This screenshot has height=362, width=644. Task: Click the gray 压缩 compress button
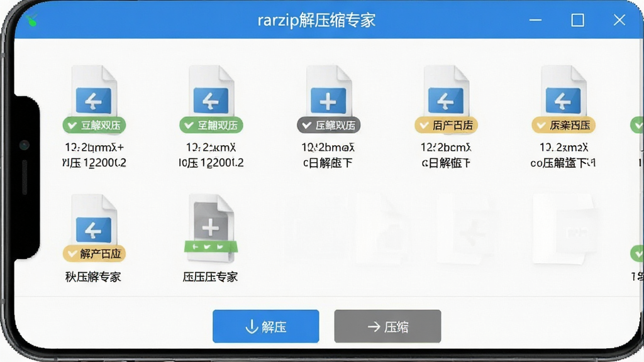[x=387, y=326]
